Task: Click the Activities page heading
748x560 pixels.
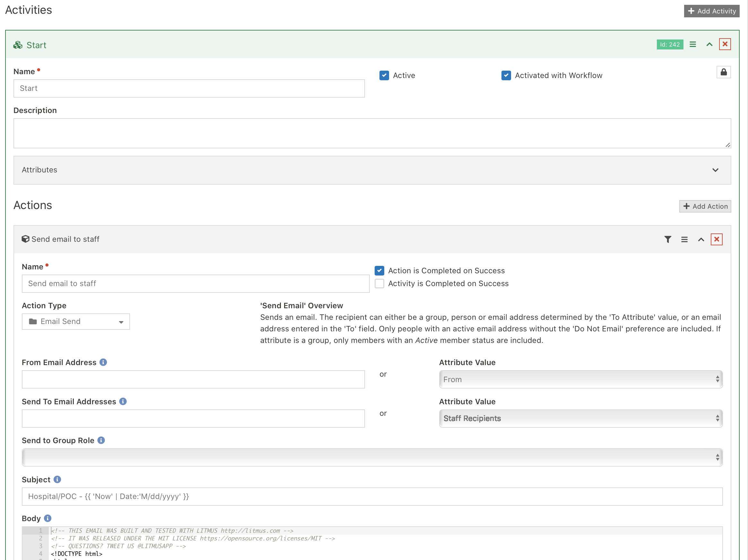Action: [x=28, y=10]
